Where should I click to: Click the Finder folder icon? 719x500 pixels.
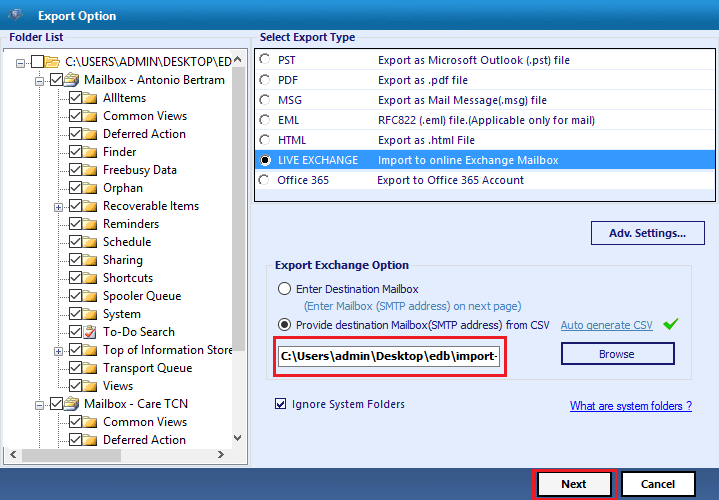pos(90,152)
